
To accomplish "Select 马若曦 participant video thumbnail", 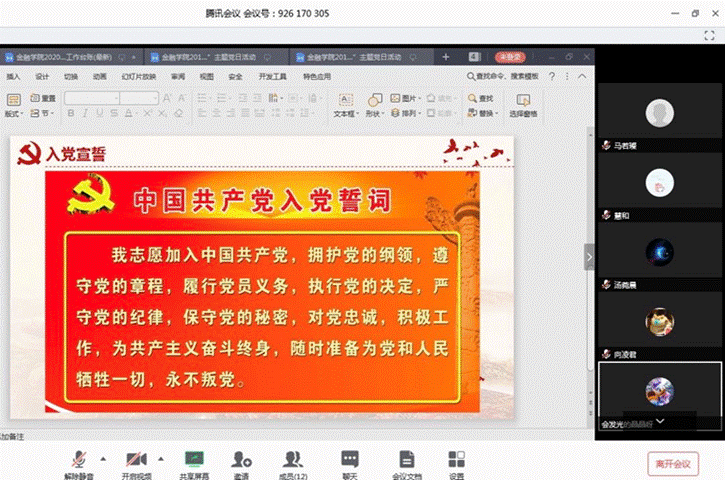I will coord(659,114).
